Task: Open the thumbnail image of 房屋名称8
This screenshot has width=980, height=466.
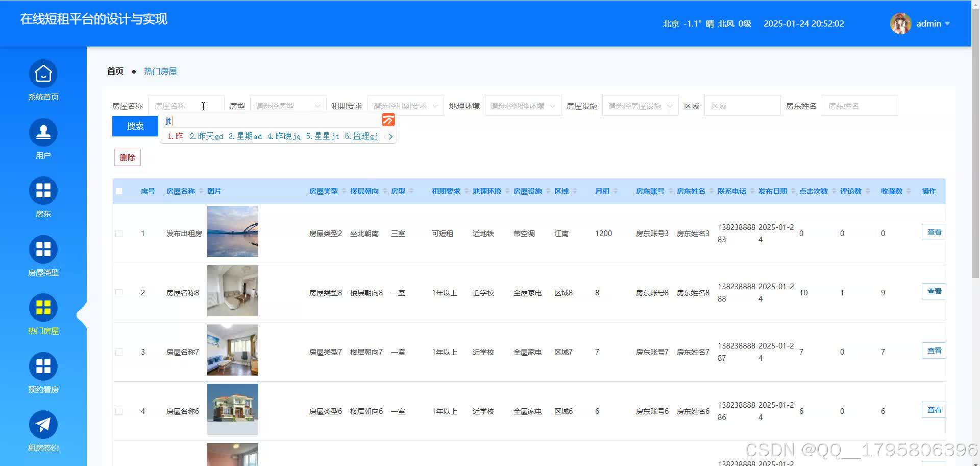Action: pos(232,290)
